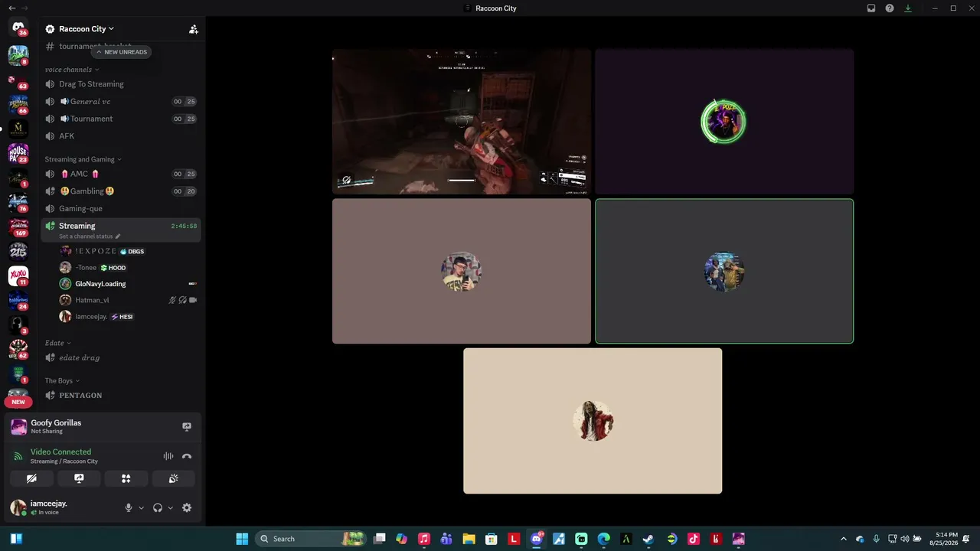Open the Steam icon on taskbar
Image resolution: width=980 pixels, height=551 pixels.
648,539
